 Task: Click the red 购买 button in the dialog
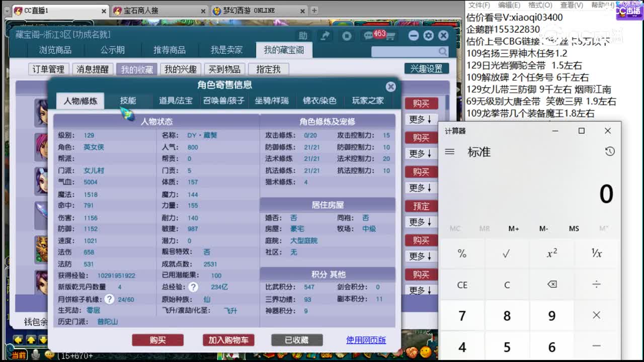(157, 340)
